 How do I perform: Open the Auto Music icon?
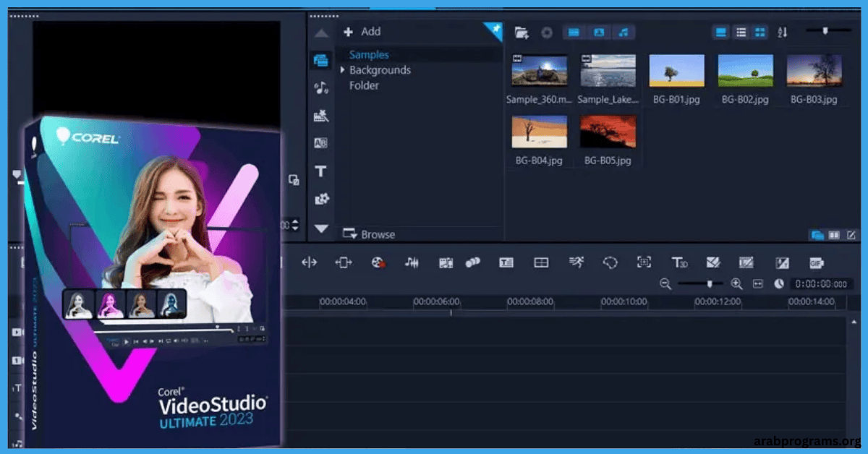pos(446,262)
